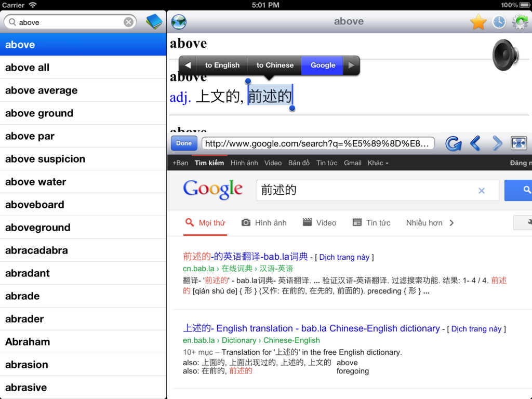Select 'abradant' in word list
Viewport: 532px width, 399px height.
point(83,273)
